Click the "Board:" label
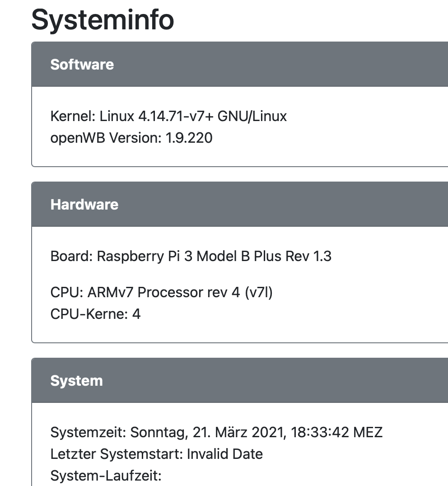The height and width of the screenshot is (486, 448). (71, 257)
